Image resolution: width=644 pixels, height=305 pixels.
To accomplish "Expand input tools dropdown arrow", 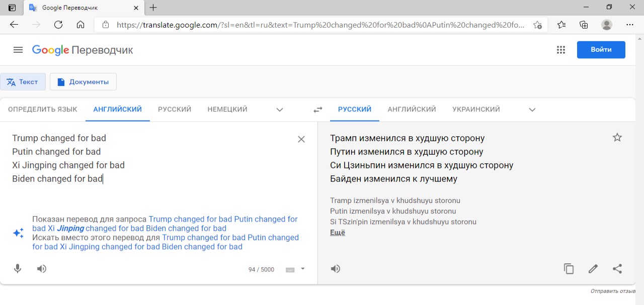I will pyautogui.click(x=303, y=269).
